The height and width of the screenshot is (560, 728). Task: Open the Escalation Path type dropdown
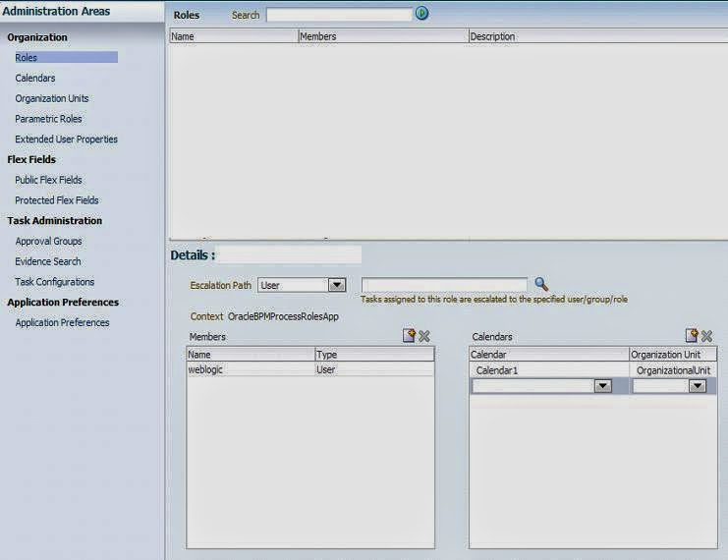[x=337, y=285]
